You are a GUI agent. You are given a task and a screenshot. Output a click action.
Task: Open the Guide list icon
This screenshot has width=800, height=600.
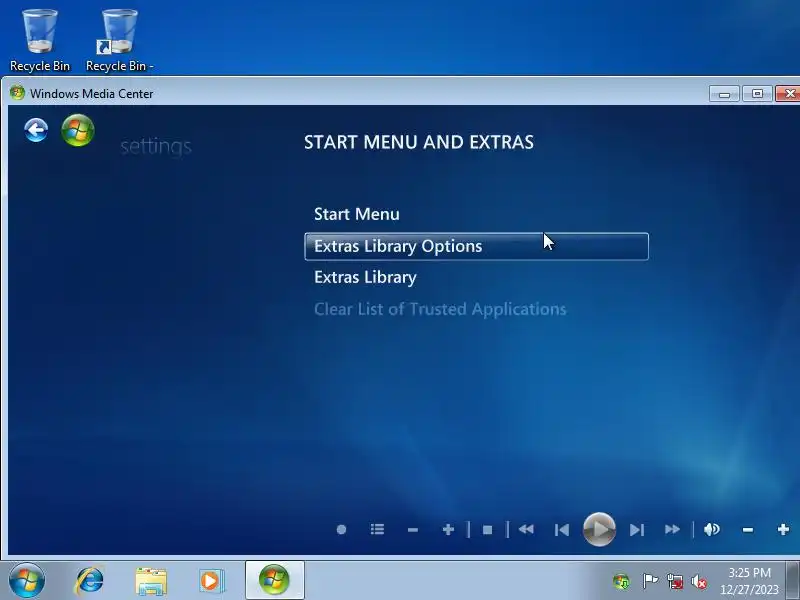377,530
